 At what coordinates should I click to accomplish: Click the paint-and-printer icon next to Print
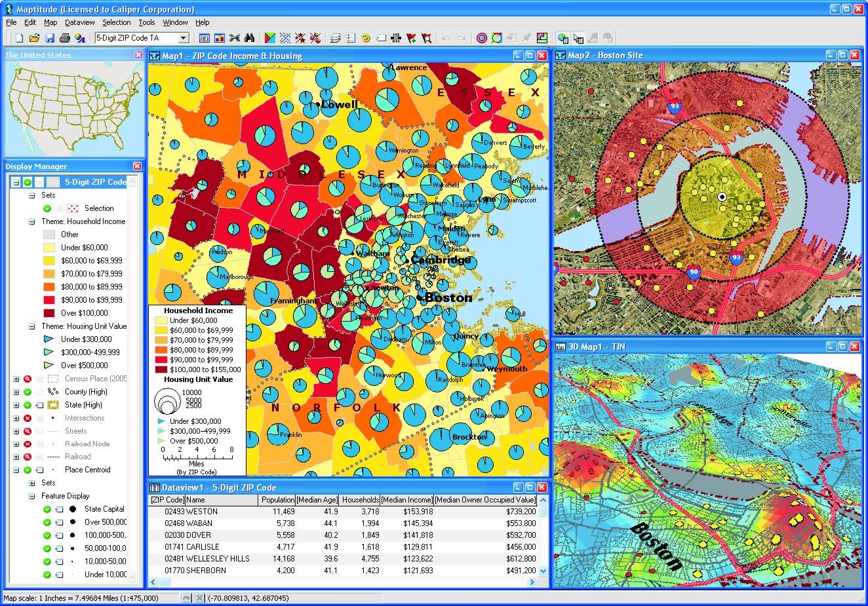tap(79, 38)
